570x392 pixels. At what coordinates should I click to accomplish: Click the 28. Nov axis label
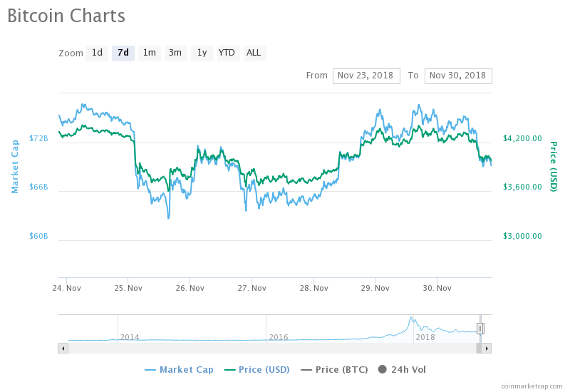pos(313,289)
